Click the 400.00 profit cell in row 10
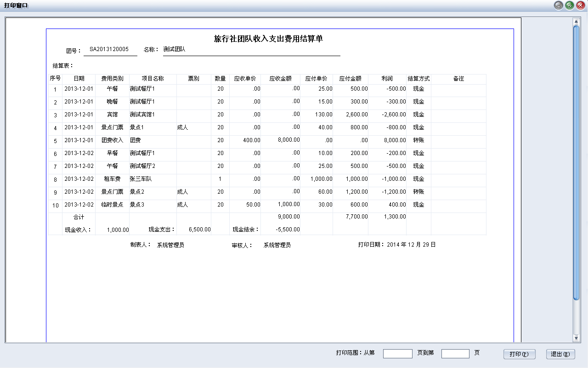Screen dimensions: 588x368 click(x=397, y=205)
